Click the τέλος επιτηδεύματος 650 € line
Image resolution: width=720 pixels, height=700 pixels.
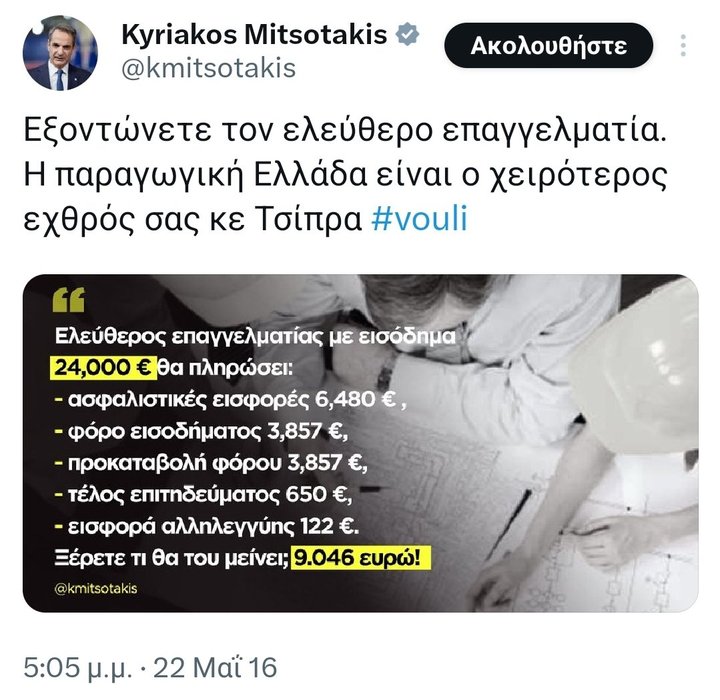point(203,495)
